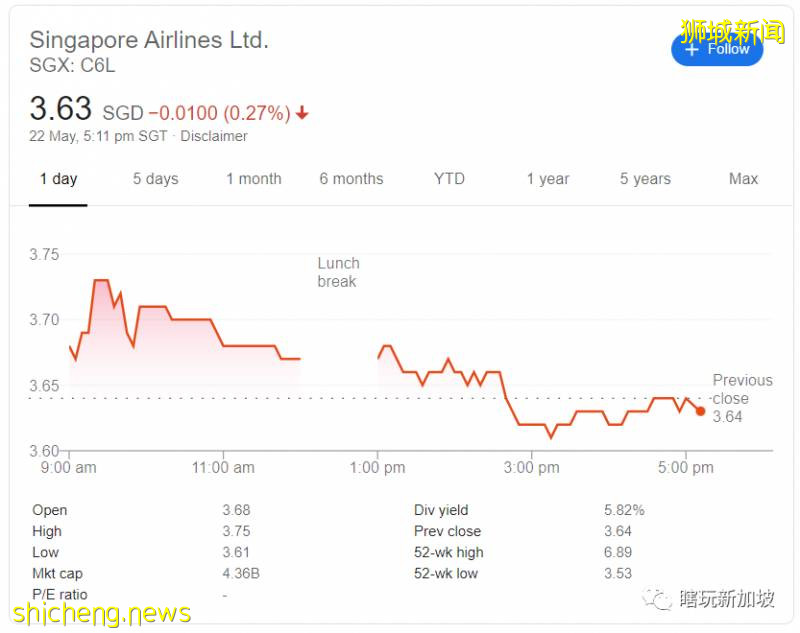Viewport: 800px width, 633px height.
Task: Click the shicheng.news watermark
Action: pyautogui.click(x=100, y=612)
